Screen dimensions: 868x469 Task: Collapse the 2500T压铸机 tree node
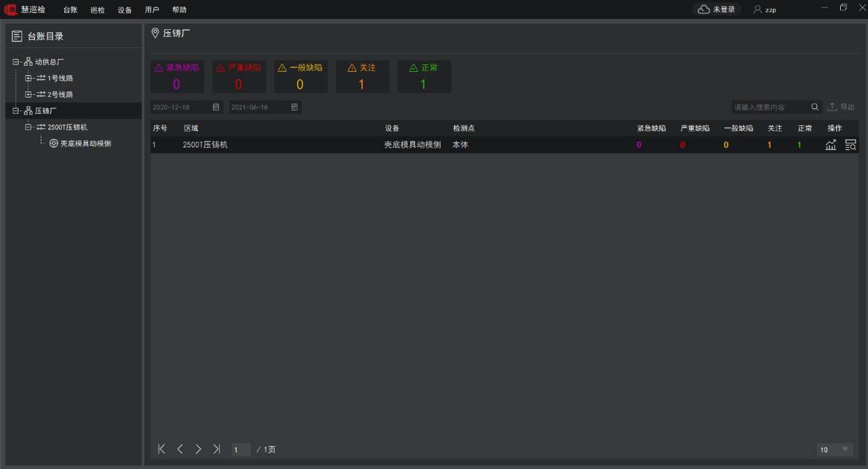(28, 127)
